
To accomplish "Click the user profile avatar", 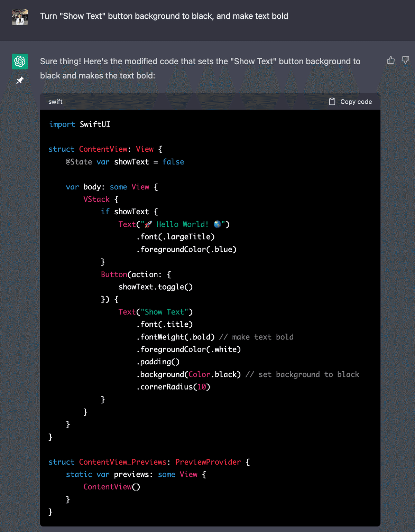I will point(20,17).
